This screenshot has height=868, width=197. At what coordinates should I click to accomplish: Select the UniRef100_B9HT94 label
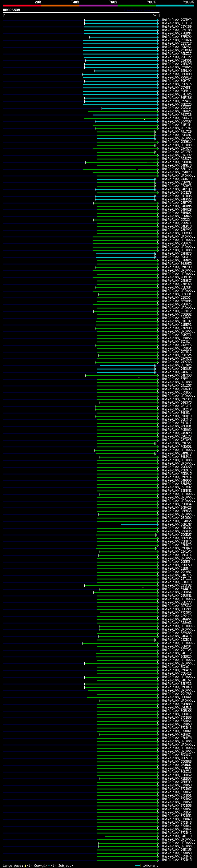(x=177, y=81)
